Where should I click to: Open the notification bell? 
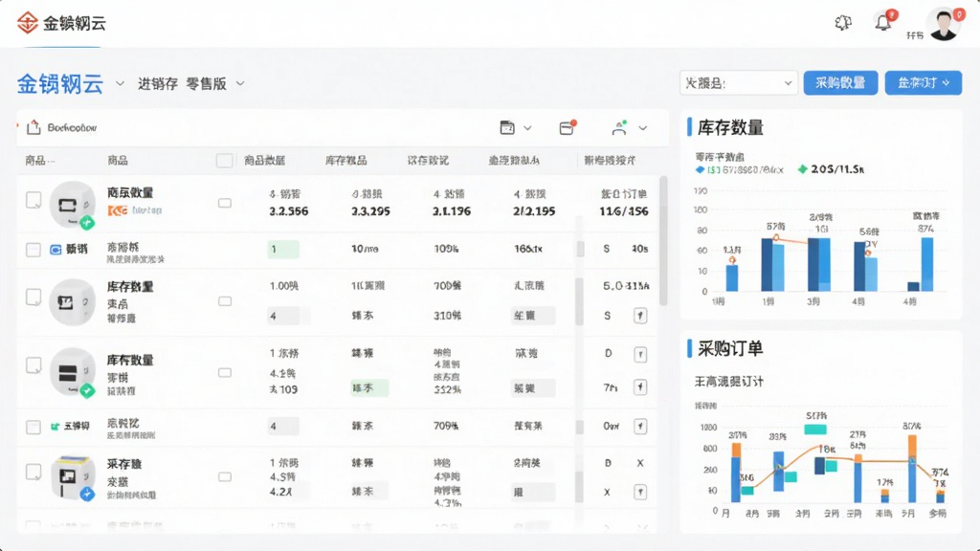click(x=883, y=23)
